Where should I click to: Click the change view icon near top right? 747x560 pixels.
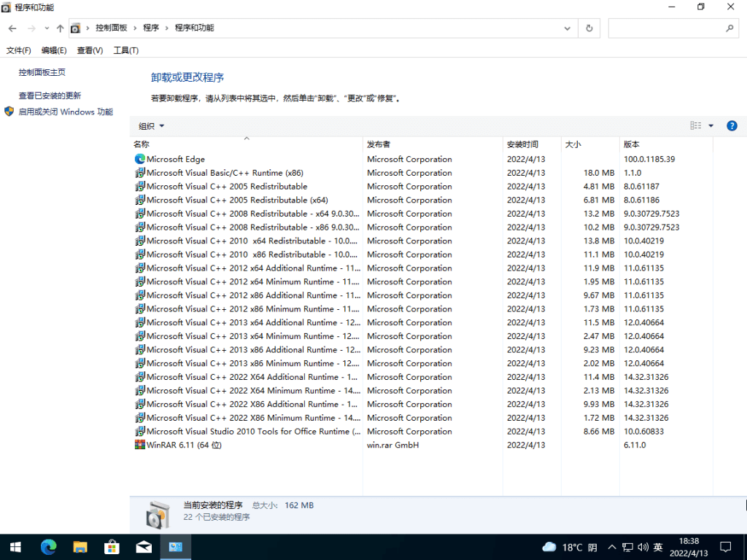(x=694, y=125)
